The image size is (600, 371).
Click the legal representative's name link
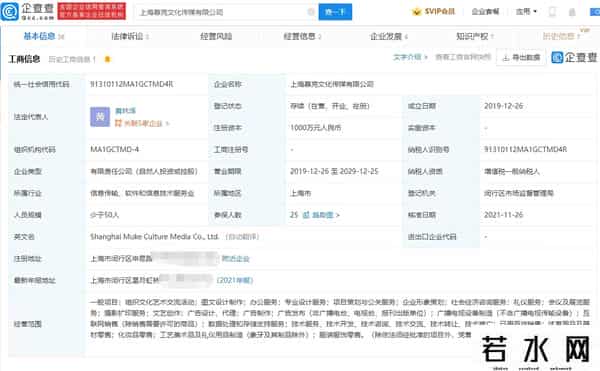(x=126, y=111)
